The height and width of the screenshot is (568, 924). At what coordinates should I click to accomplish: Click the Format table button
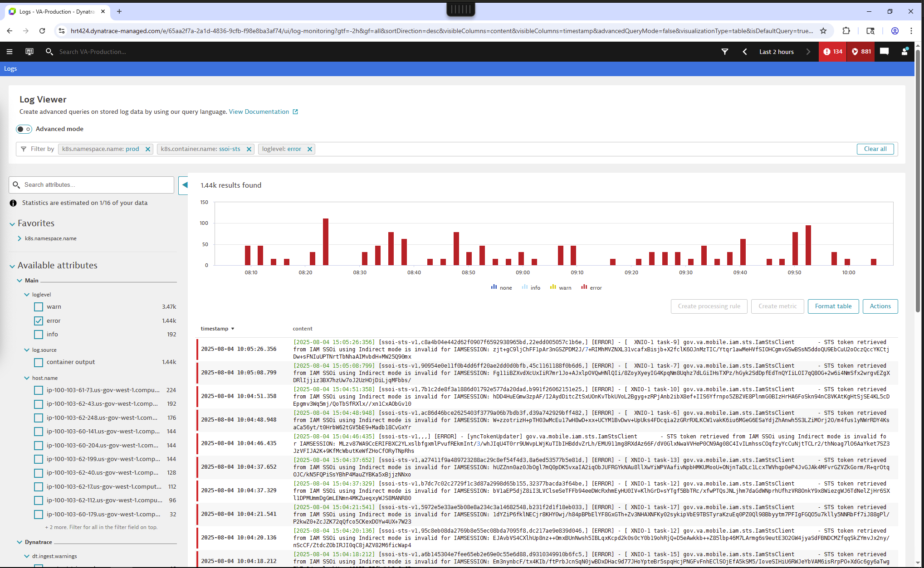click(833, 306)
